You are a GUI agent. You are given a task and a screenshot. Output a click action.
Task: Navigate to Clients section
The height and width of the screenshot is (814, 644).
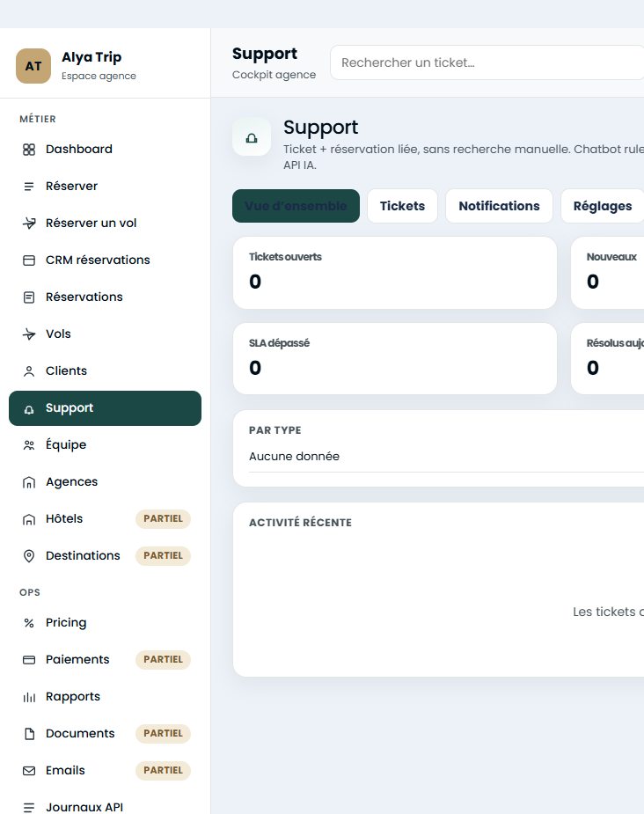pos(105,371)
